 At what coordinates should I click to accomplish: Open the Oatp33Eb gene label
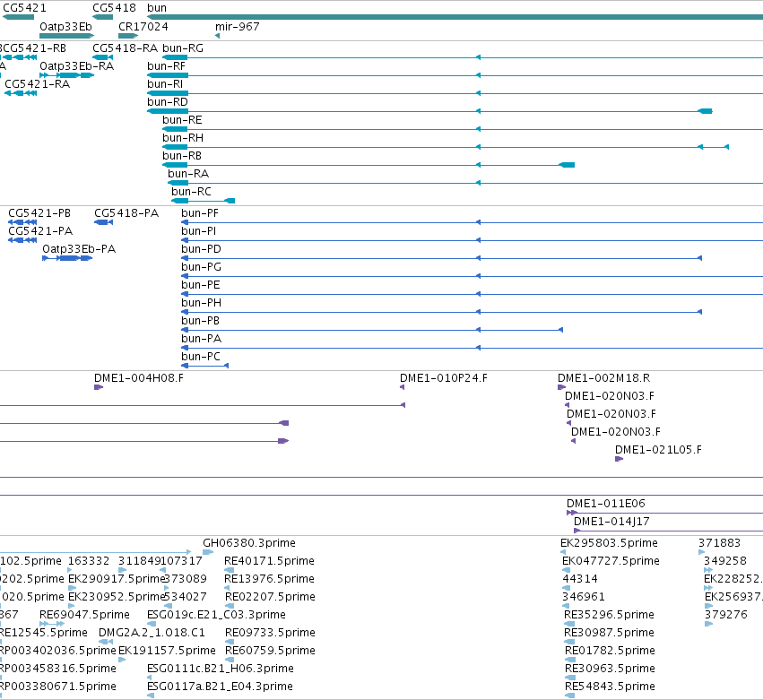pyautogui.click(x=65, y=26)
